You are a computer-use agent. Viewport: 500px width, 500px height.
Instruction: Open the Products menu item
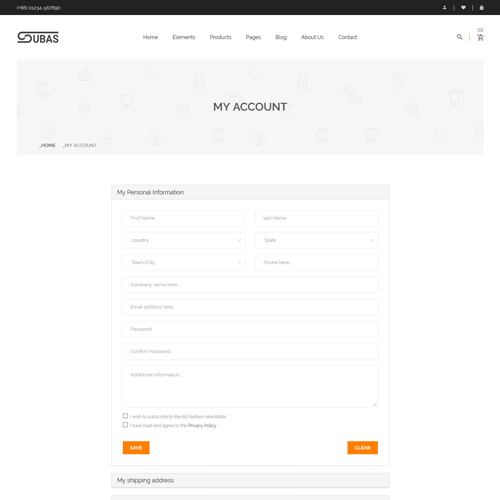pos(220,37)
